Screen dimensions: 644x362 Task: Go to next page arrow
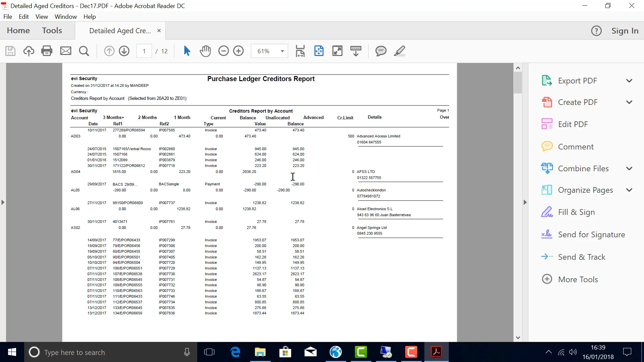(x=124, y=51)
